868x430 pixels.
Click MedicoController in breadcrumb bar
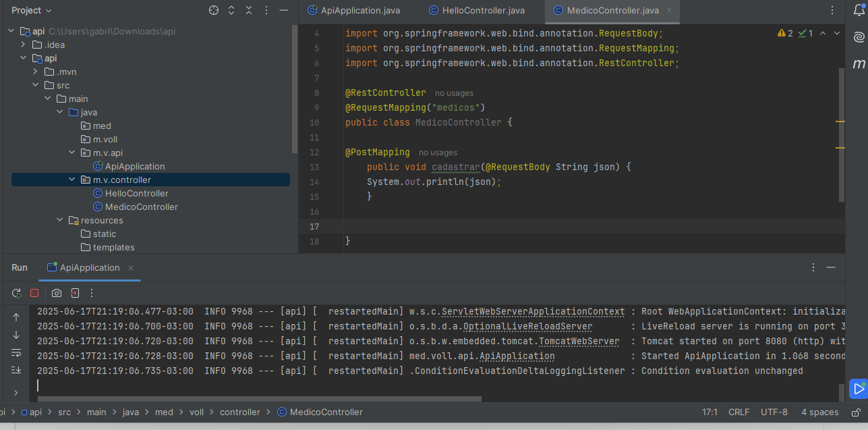click(x=320, y=412)
